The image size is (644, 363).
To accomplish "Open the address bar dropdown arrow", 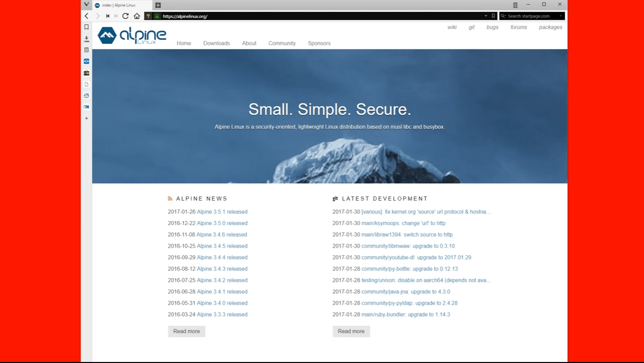I will 486,16.
